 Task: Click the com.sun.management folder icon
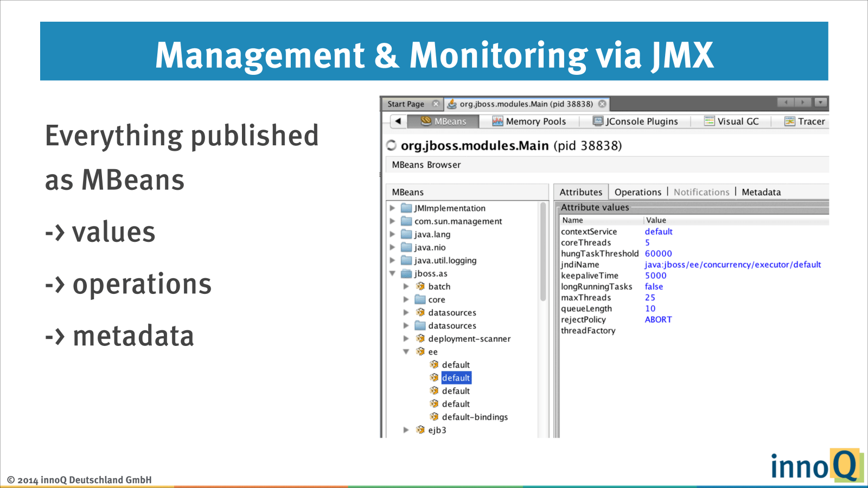pyautogui.click(x=406, y=221)
